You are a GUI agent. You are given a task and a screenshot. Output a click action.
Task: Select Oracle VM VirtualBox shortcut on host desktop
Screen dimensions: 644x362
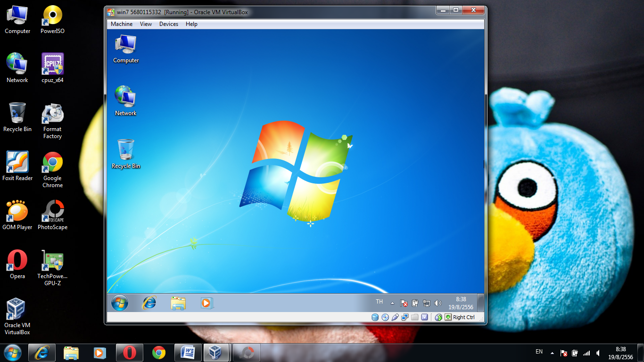[17, 317]
